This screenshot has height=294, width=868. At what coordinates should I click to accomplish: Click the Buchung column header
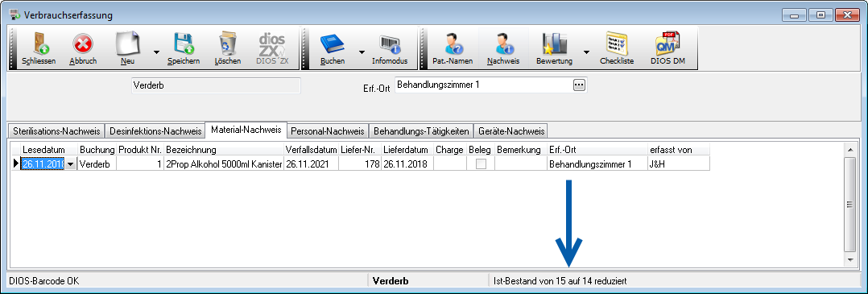(97, 150)
